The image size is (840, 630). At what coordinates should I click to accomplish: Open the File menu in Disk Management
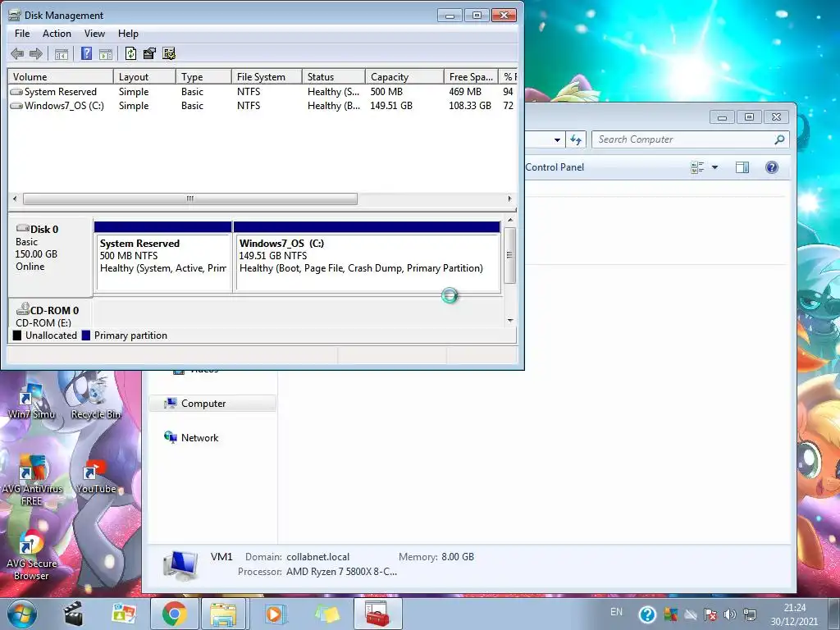[22, 33]
